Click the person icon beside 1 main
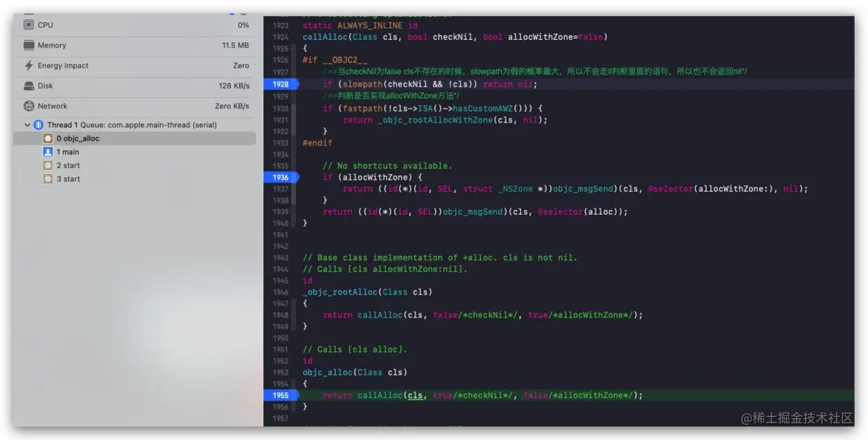The width and height of the screenshot is (868, 440). [48, 152]
